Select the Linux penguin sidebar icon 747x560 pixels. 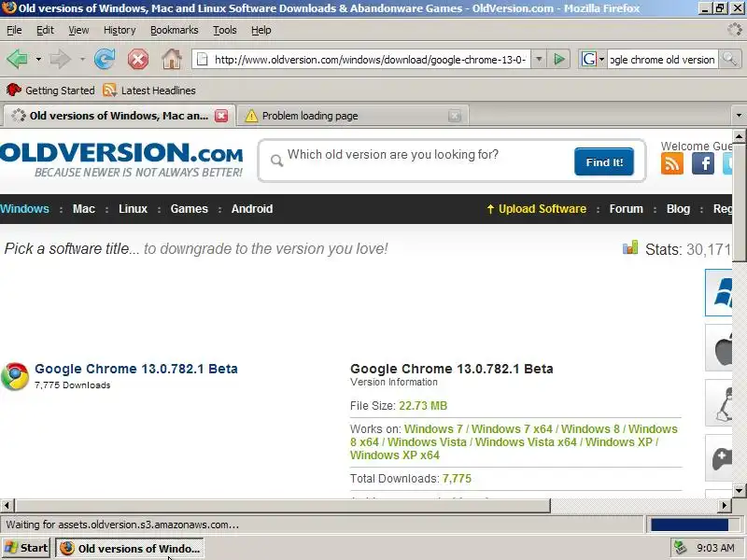point(719,403)
